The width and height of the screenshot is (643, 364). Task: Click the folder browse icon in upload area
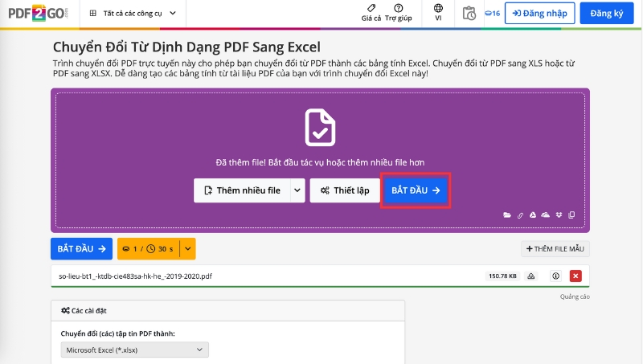pos(507,215)
